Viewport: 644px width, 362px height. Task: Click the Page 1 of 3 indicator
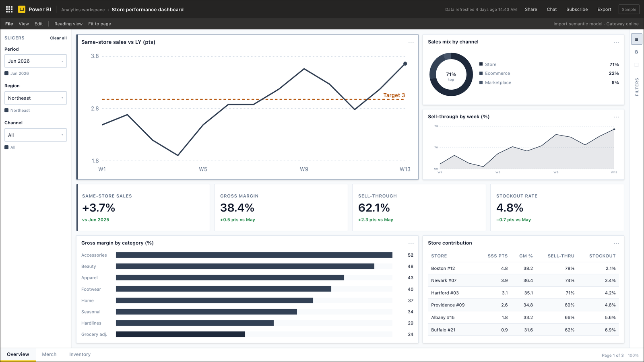click(x=613, y=356)
